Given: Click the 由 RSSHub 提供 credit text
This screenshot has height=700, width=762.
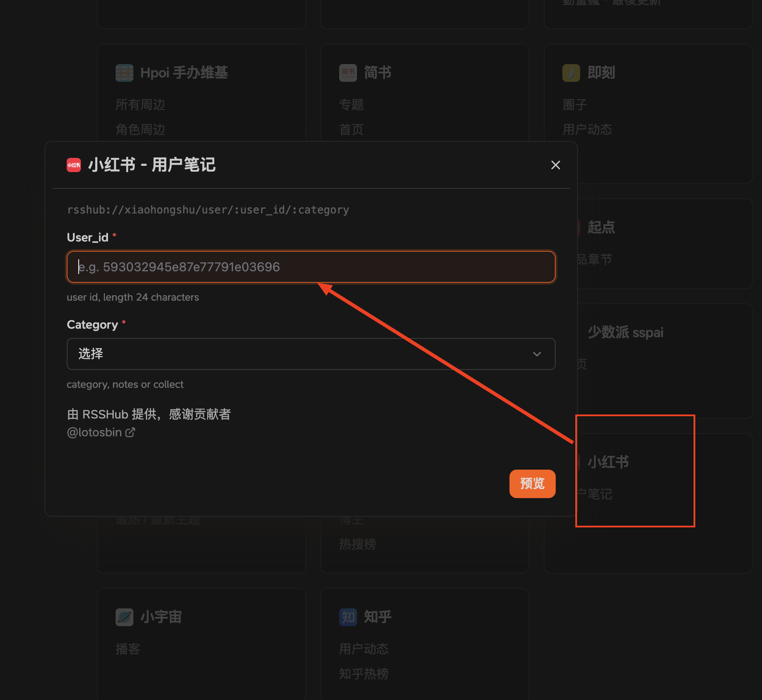Looking at the screenshot, I should pyautogui.click(x=148, y=414).
